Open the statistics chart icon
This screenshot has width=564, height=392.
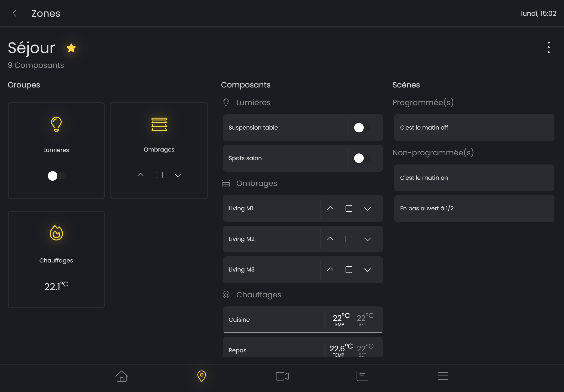pyautogui.click(x=362, y=376)
